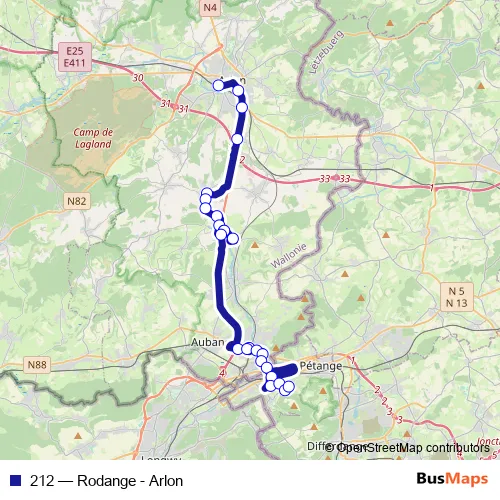The width and height of the screenshot is (500, 500).
Task: Select the easternmost bus stop marker near Rodange
Action: tap(288, 387)
